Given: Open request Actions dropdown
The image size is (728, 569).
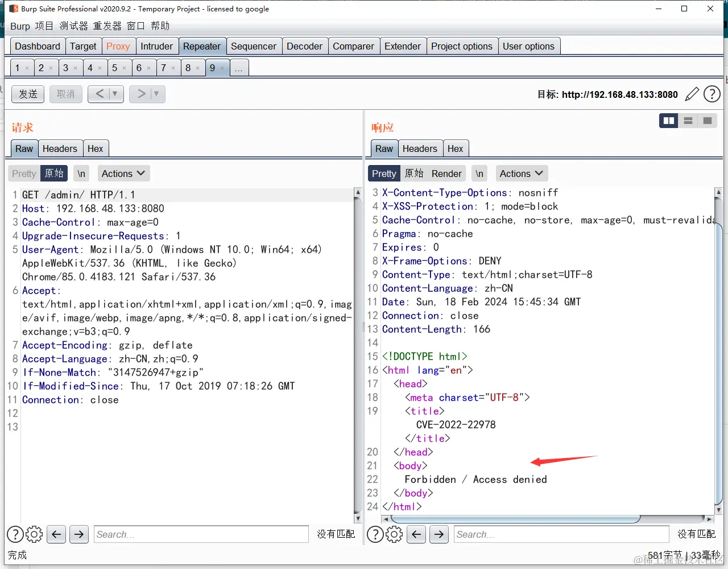Looking at the screenshot, I should [x=123, y=174].
